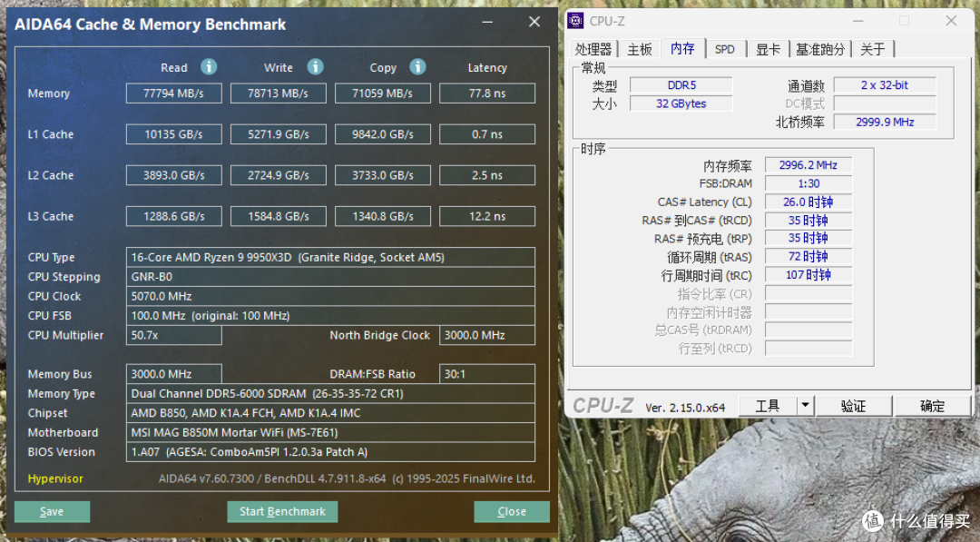Click the L3 Cache copy value 1340.8 GB/s
The image size is (980, 542).
tap(383, 216)
